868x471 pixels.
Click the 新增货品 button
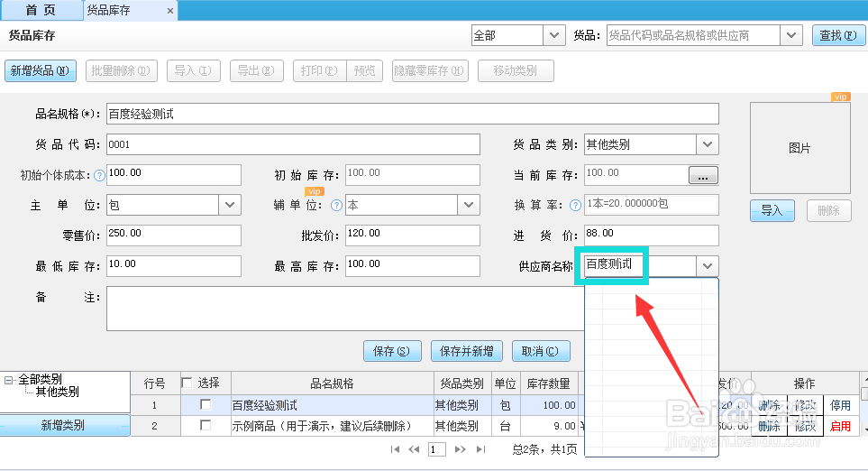tap(41, 71)
